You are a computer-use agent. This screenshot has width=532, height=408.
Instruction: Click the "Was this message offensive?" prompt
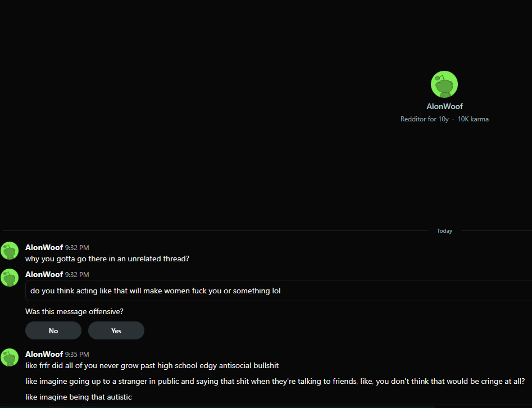[x=74, y=311]
